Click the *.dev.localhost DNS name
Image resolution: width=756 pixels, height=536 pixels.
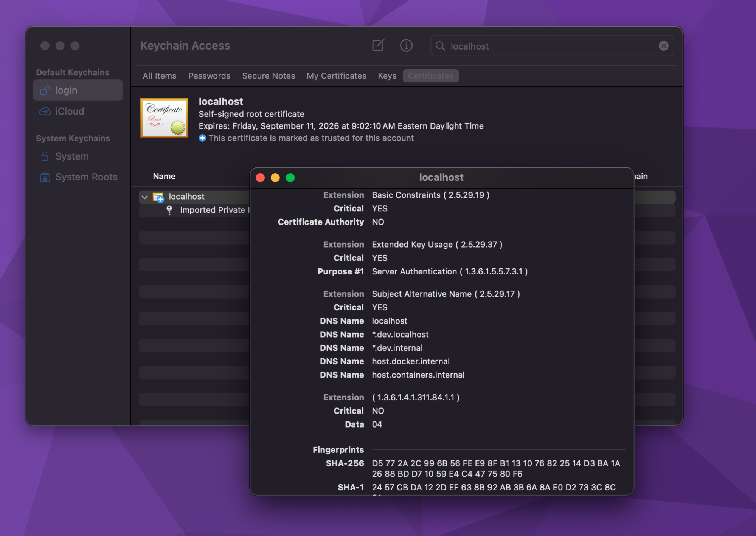click(400, 335)
